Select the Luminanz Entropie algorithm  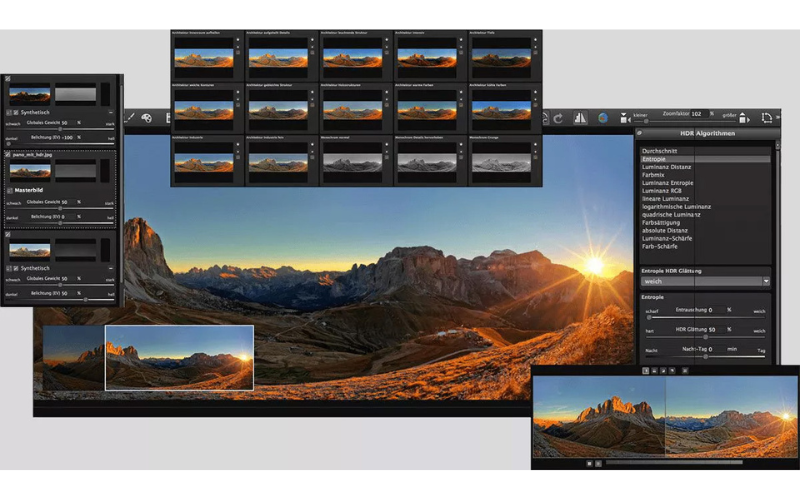tap(705, 183)
